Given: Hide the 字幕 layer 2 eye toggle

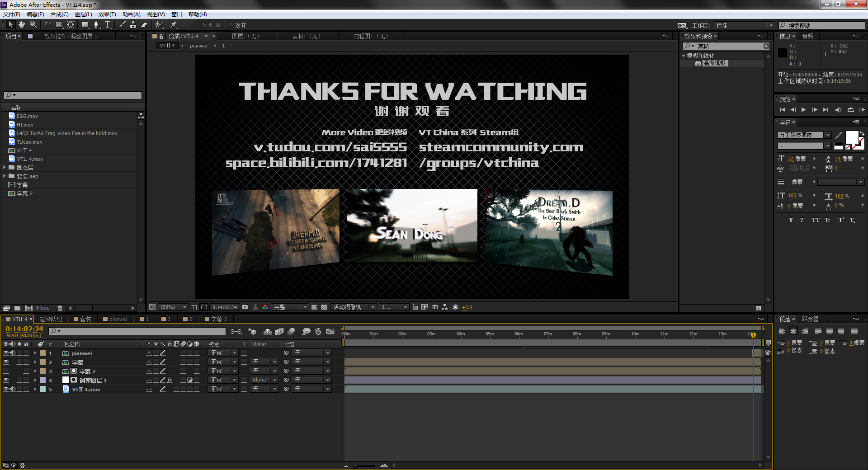Looking at the screenshot, I should [x=6, y=362].
